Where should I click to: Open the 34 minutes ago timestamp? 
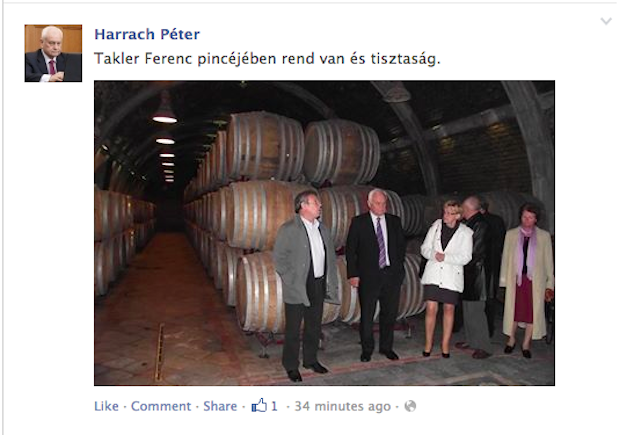tap(343, 406)
